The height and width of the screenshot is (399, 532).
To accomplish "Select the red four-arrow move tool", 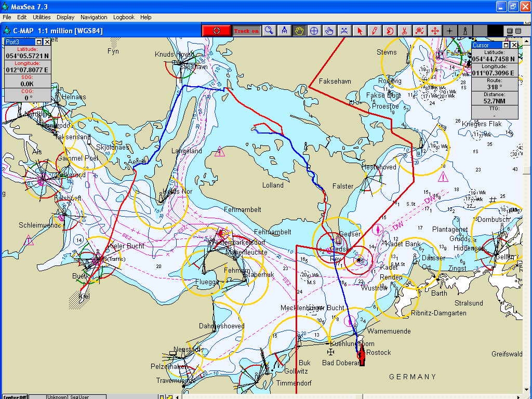I will 435,31.
